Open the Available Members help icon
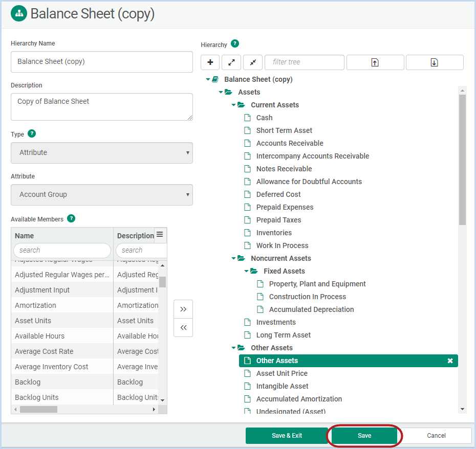This screenshot has height=449, width=476. (x=71, y=218)
